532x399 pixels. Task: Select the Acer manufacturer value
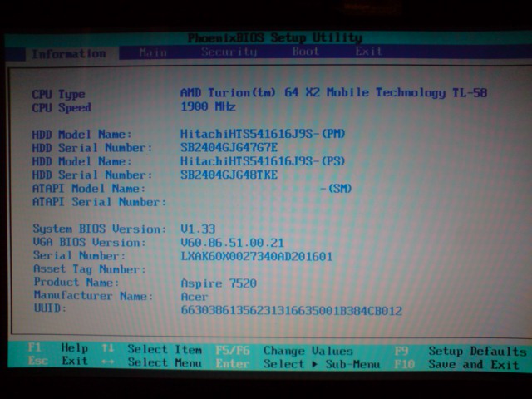(x=195, y=297)
